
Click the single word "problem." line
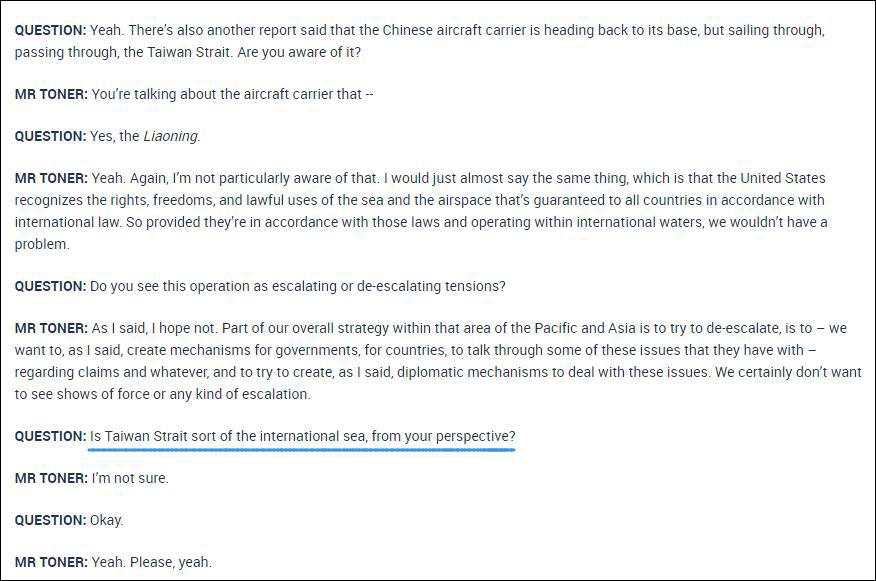tap(42, 244)
